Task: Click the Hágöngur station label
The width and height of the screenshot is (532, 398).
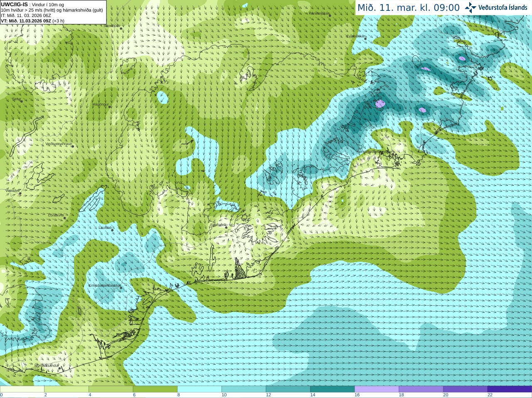Action: [100, 104]
